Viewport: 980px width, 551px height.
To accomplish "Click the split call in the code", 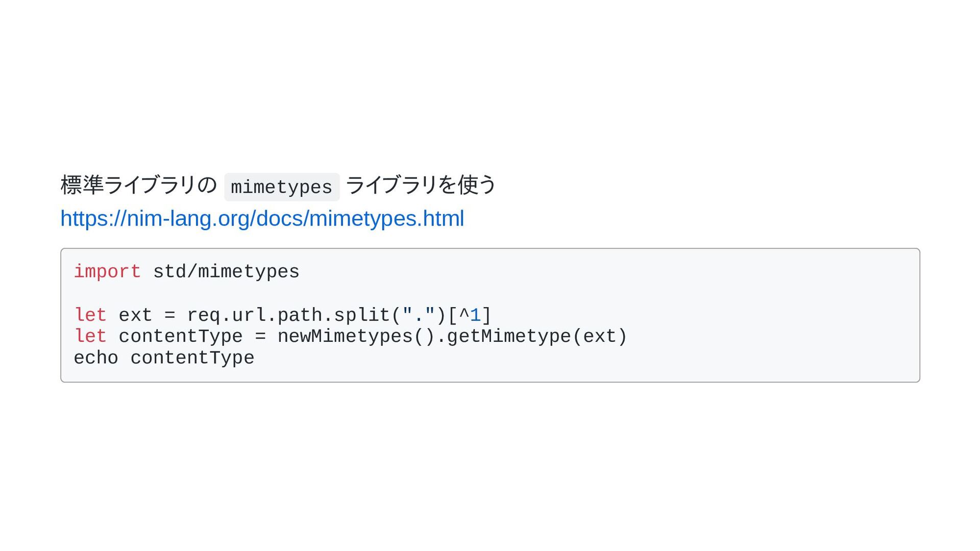I will (361, 315).
